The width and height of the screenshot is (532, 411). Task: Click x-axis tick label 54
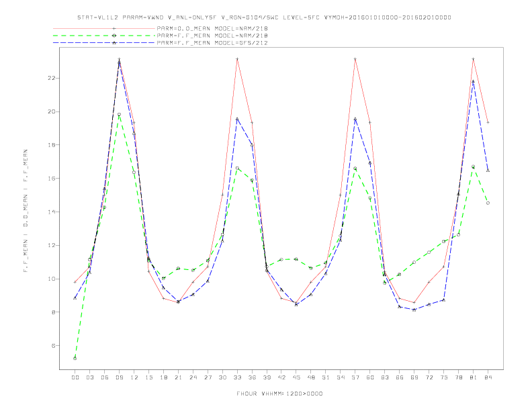click(x=341, y=377)
